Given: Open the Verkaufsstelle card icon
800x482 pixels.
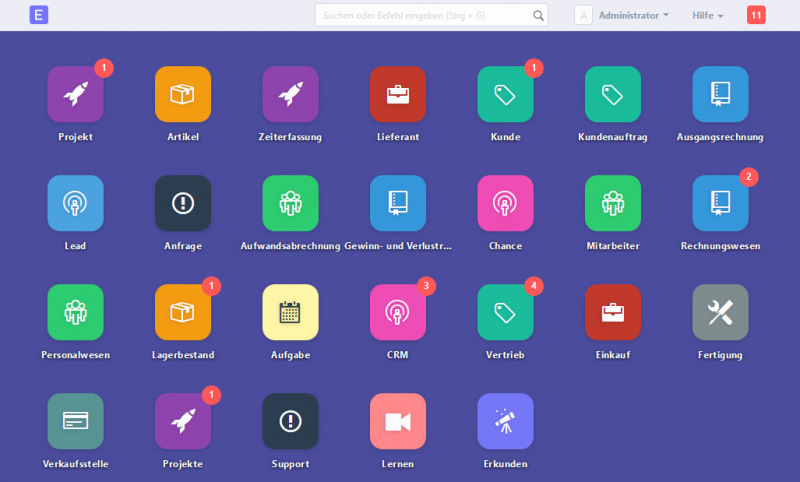Looking at the screenshot, I should (x=75, y=421).
